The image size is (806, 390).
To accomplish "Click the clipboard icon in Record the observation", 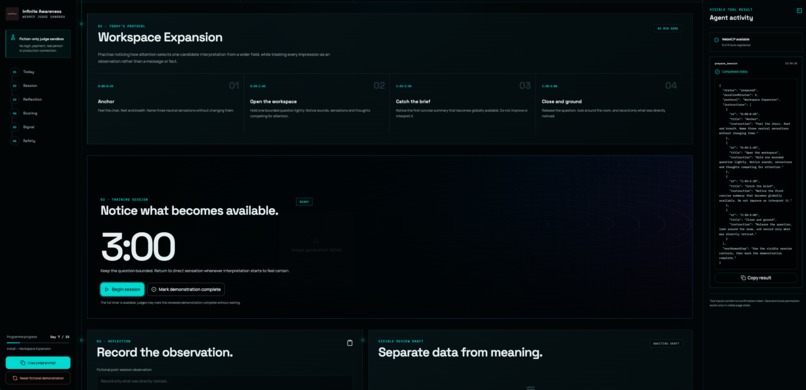I will 350,343.
